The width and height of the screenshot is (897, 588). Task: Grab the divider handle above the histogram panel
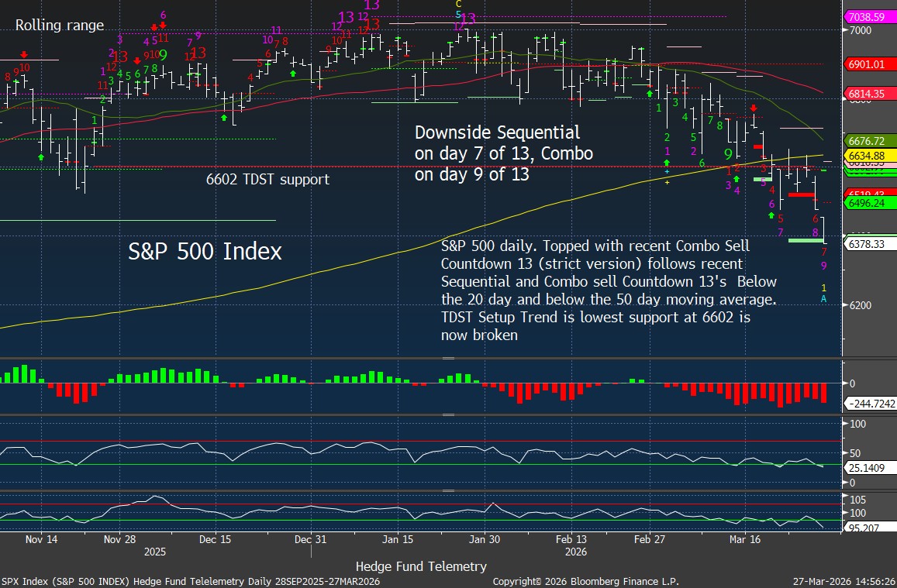[x=448, y=359]
